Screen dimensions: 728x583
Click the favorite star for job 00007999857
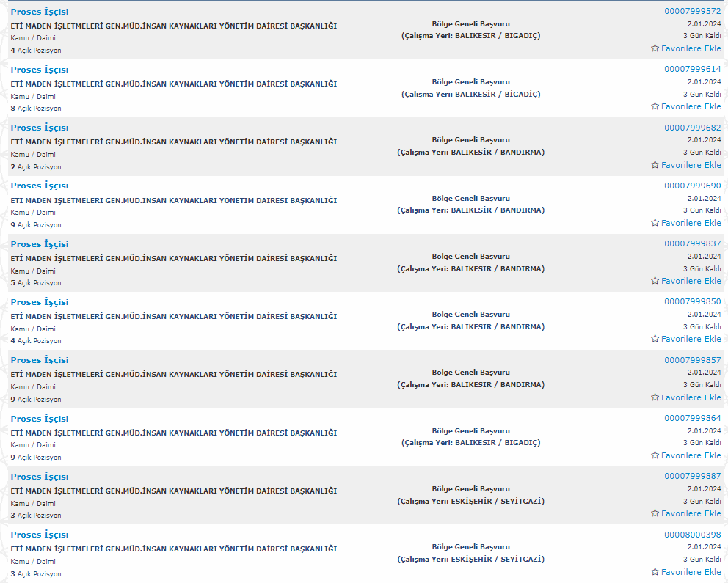pos(655,397)
